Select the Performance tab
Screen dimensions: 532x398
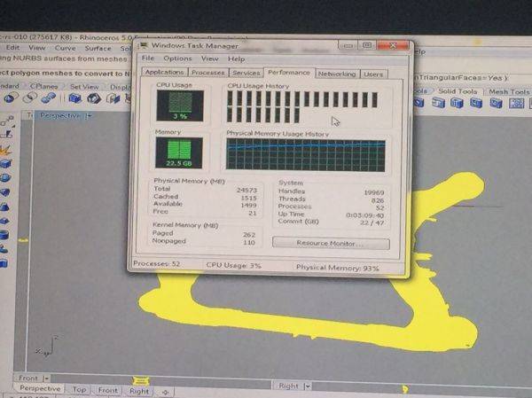point(289,73)
